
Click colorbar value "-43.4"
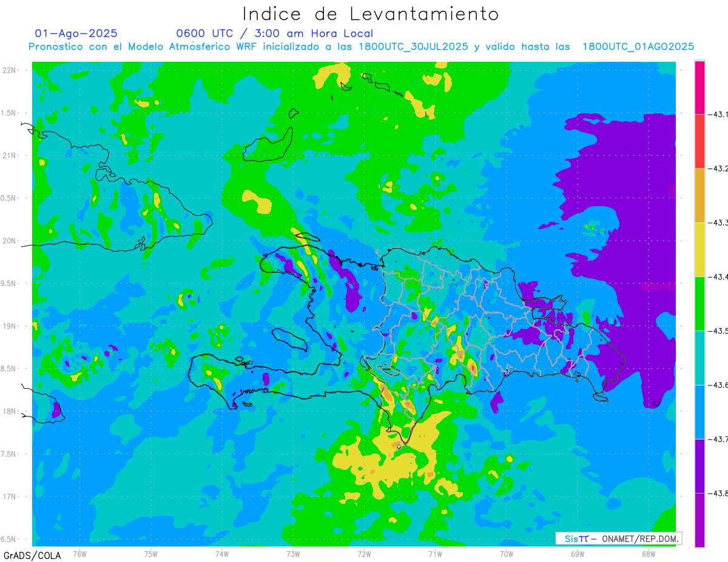pyautogui.click(x=717, y=277)
